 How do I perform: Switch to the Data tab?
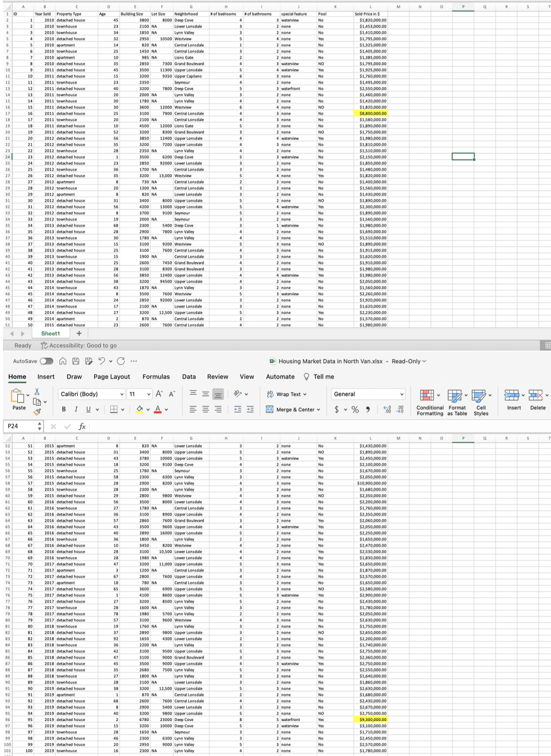click(189, 377)
